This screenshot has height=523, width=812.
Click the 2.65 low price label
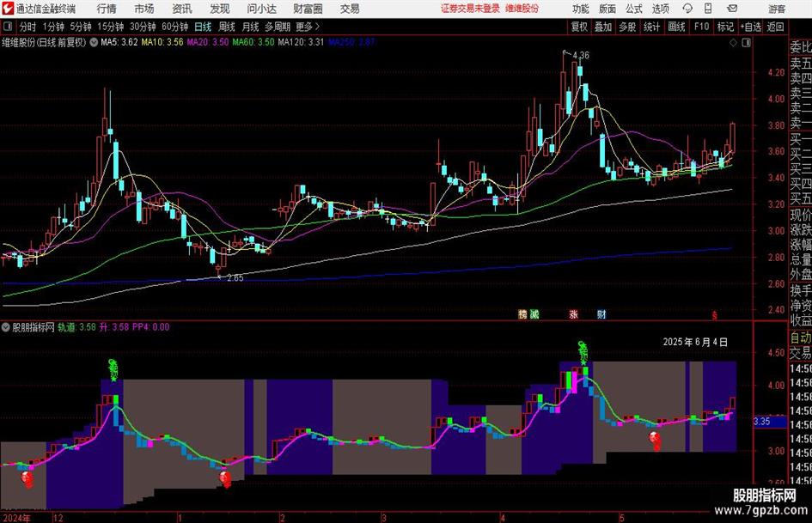(x=235, y=278)
